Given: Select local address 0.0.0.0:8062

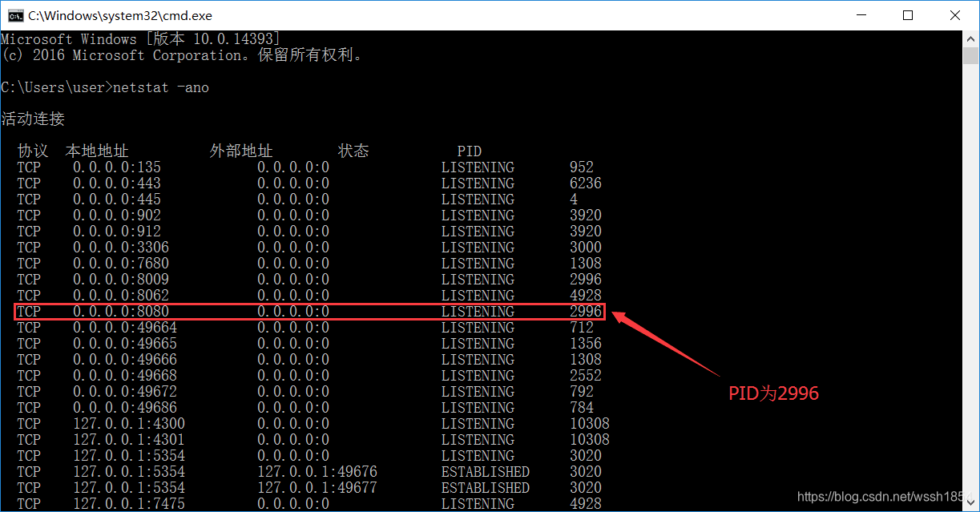Looking at the screenshot, I should point(121,296).
